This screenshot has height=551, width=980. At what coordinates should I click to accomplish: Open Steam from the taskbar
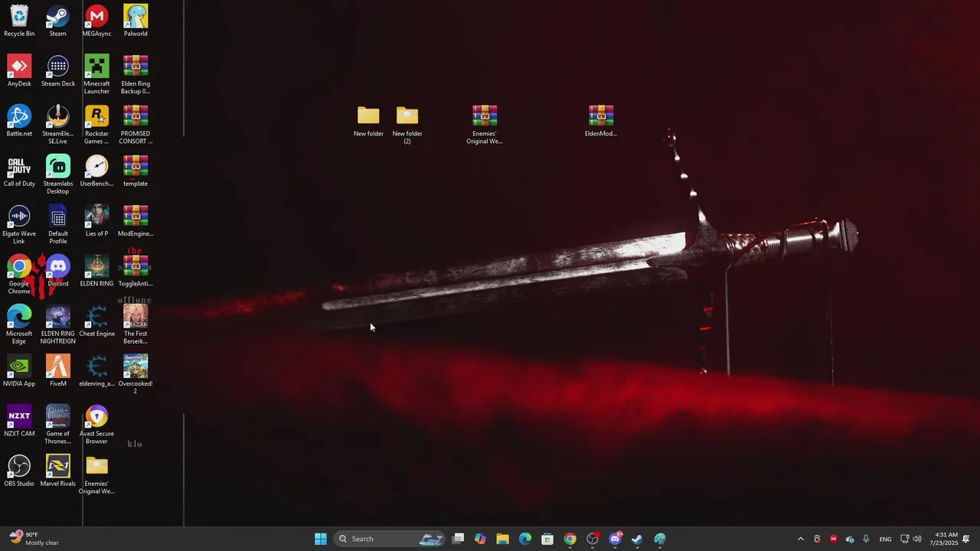coord(637,539)
